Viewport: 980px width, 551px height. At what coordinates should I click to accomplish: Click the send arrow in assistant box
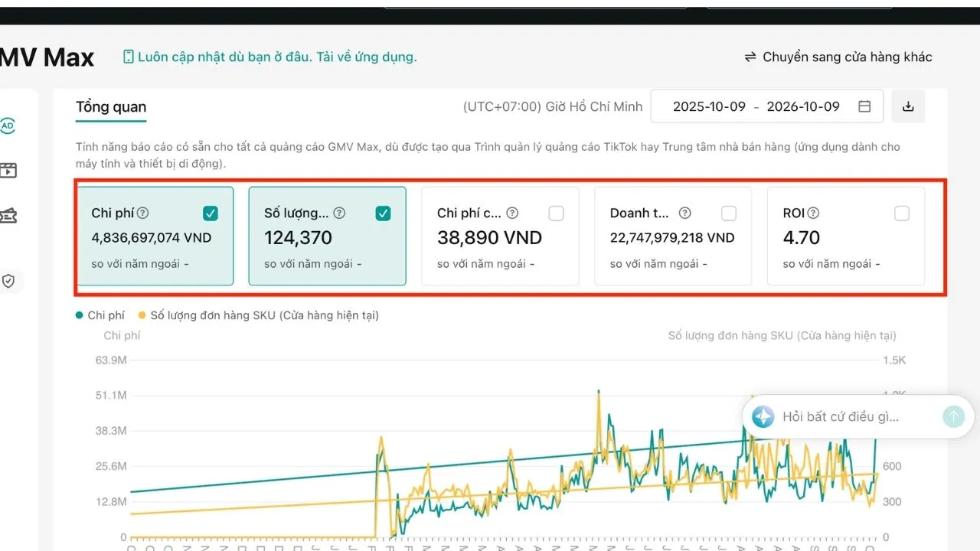pyautogui.click(x=953, y=416)
